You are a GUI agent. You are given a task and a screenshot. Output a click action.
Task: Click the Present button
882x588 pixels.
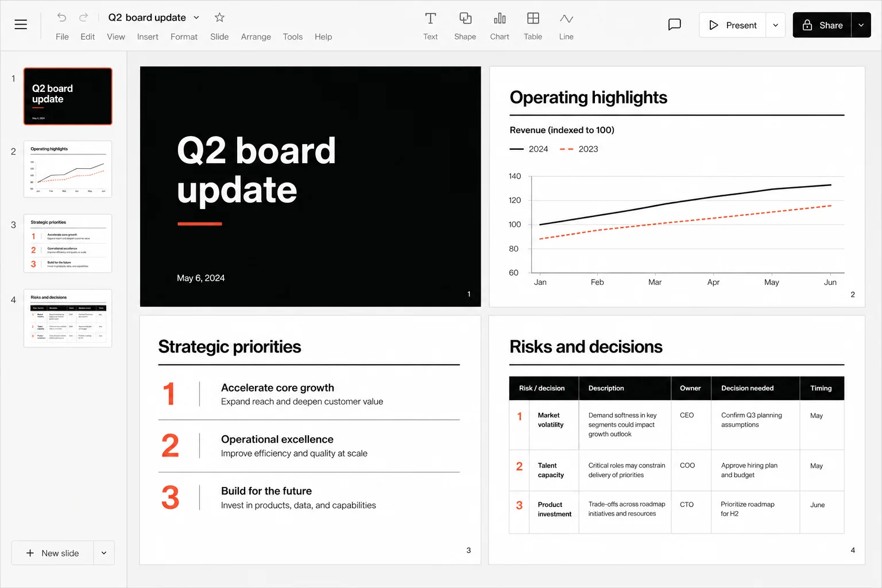(x=733, y=25)
